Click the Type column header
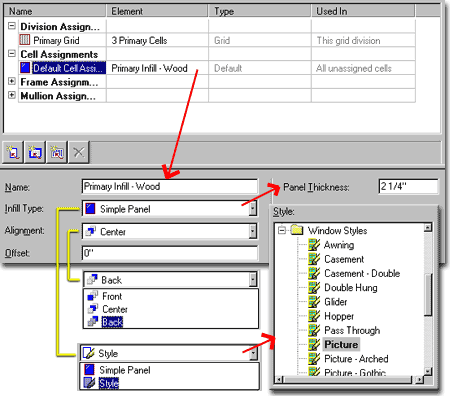This screenshot has height=396, width=450. tap(260, 11)
